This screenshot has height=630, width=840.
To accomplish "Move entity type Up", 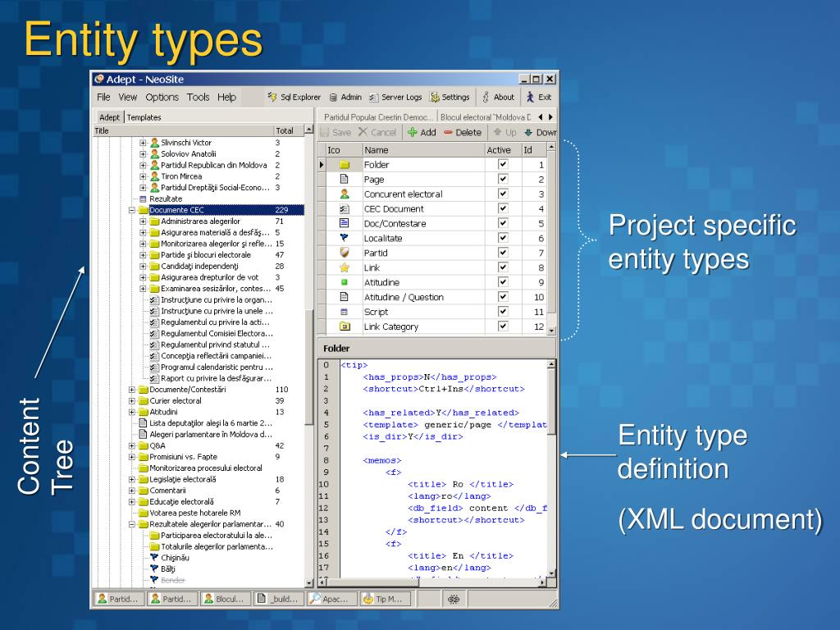I will (504, 132).
